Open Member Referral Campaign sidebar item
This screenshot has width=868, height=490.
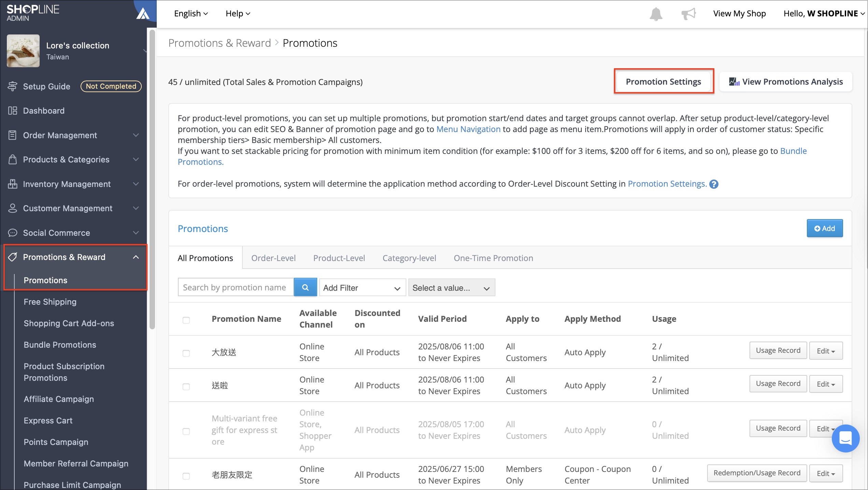(76, 463)
